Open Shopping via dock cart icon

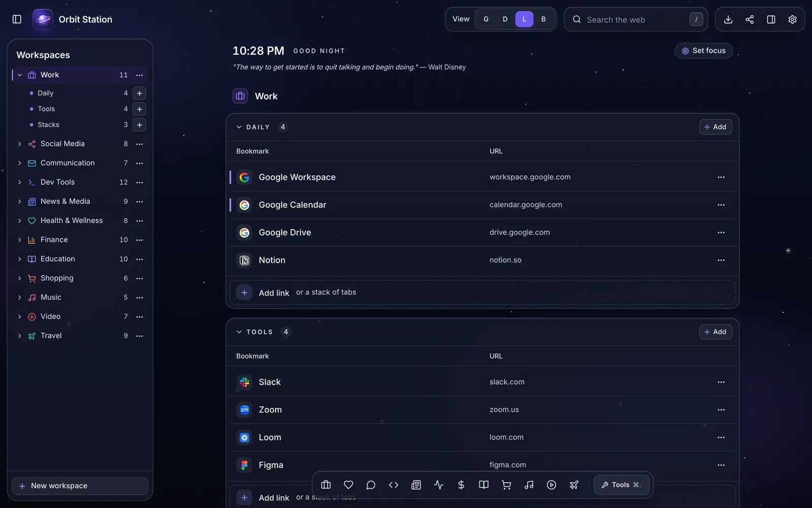click(506, 485)
